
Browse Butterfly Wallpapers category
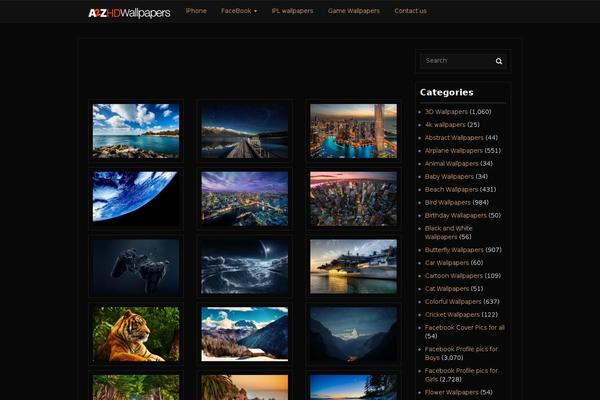pos(454,250)
